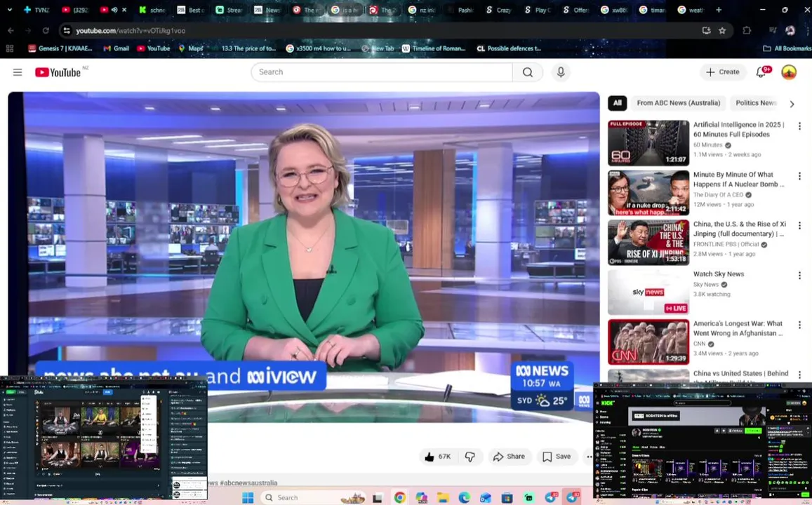
Task: Start voice search with the microphone icon
Action: pos(561,72)
